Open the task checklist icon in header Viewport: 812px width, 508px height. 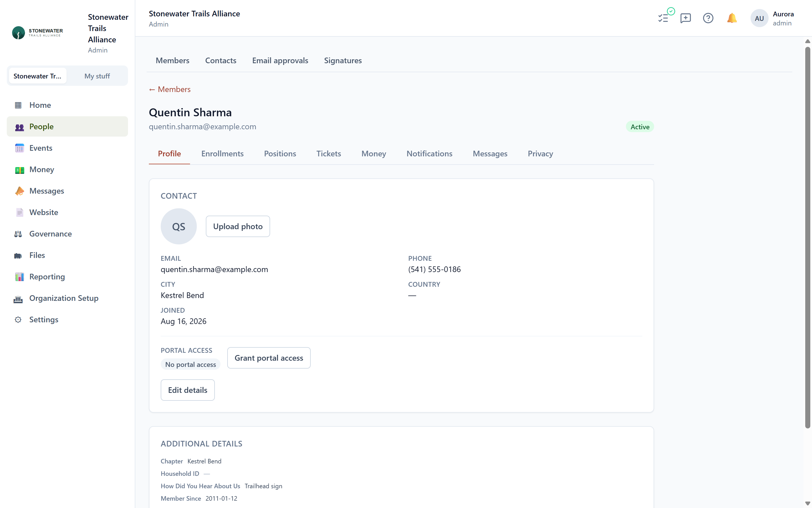(664, 18)
